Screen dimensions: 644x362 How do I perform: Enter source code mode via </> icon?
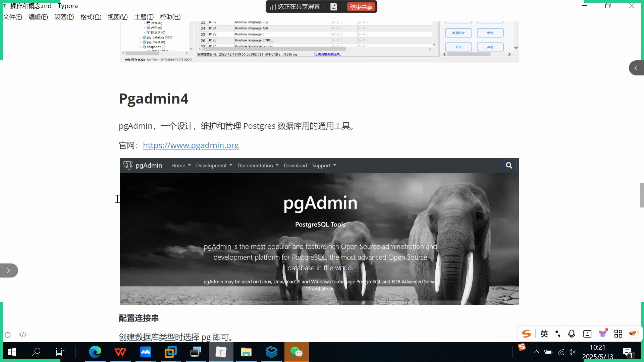point(22,335)
